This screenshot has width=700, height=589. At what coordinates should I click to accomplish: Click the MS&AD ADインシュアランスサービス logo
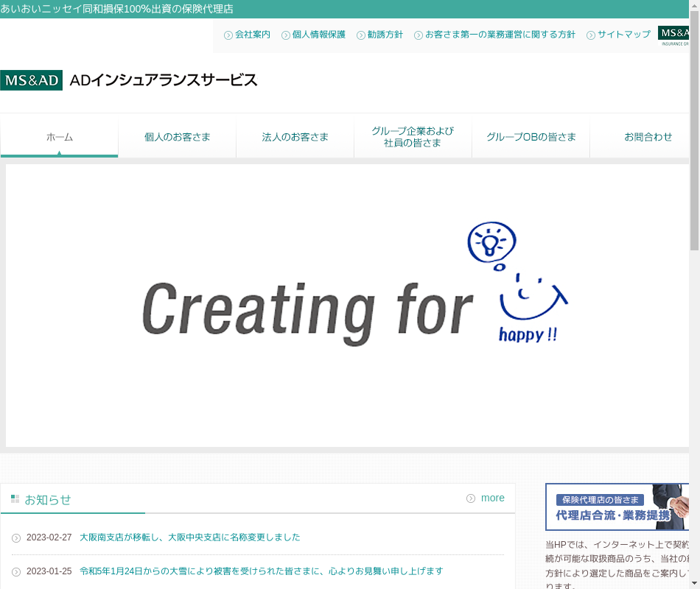pyautogui.click(x=129, y=80)
